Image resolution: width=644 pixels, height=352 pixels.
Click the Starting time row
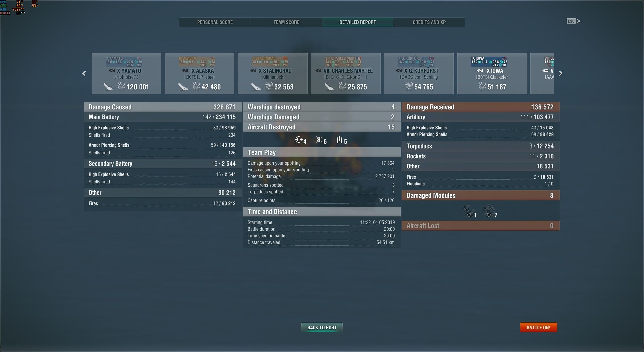(322, 222)
